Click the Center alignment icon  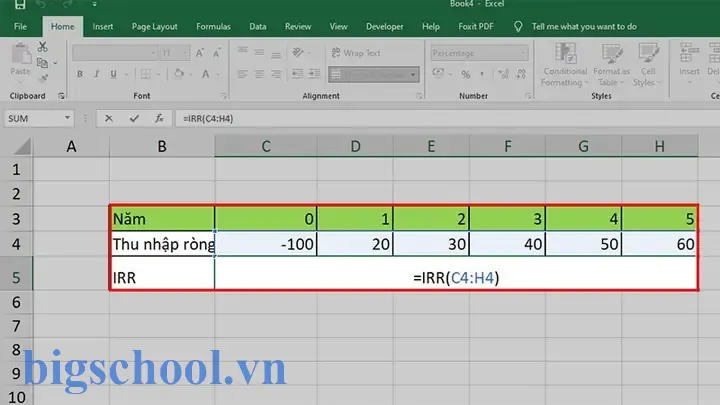[259, 74]
